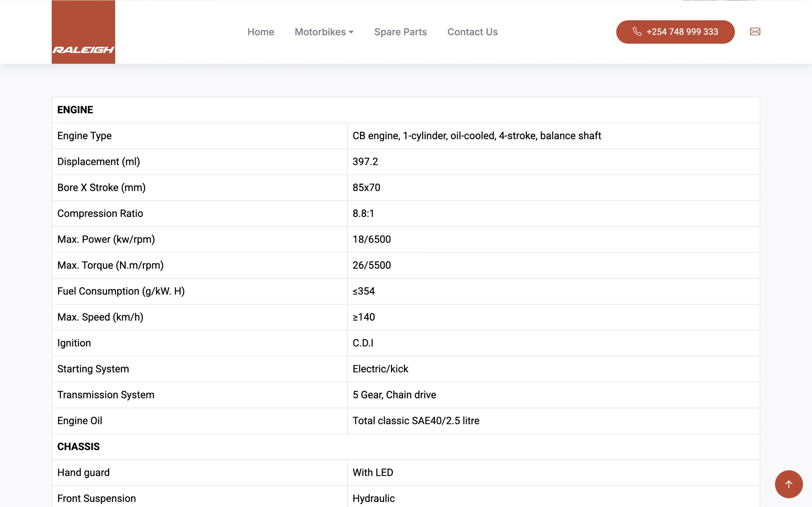Select the 8.8:1 value

coord(363,213)
